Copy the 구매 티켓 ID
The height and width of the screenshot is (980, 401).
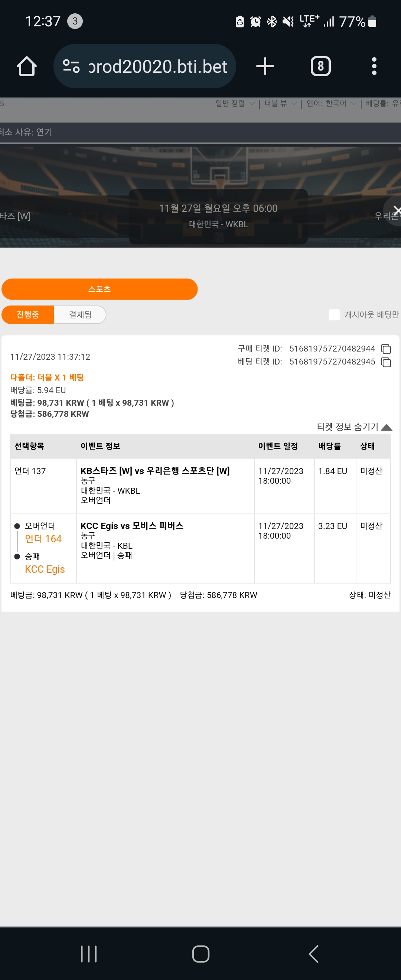pyautogui.click(x=386, y=349)
